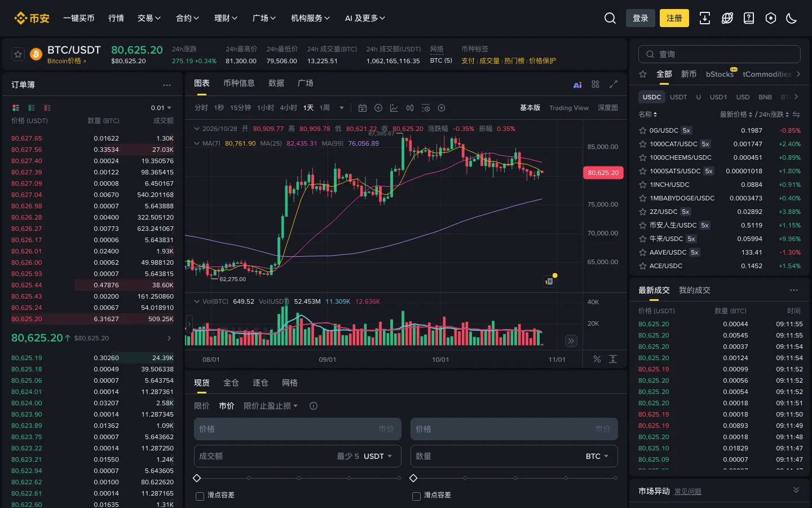812x508 pixels.
Task: Favorite BTC/USDT with the star icon
Action: click(x=18, y=54)
